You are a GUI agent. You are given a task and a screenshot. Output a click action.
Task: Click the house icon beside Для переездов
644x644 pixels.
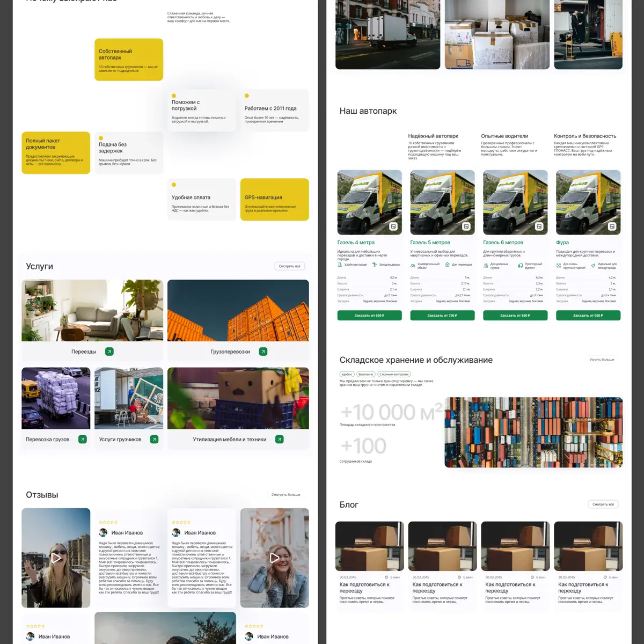tap(448, 265)
